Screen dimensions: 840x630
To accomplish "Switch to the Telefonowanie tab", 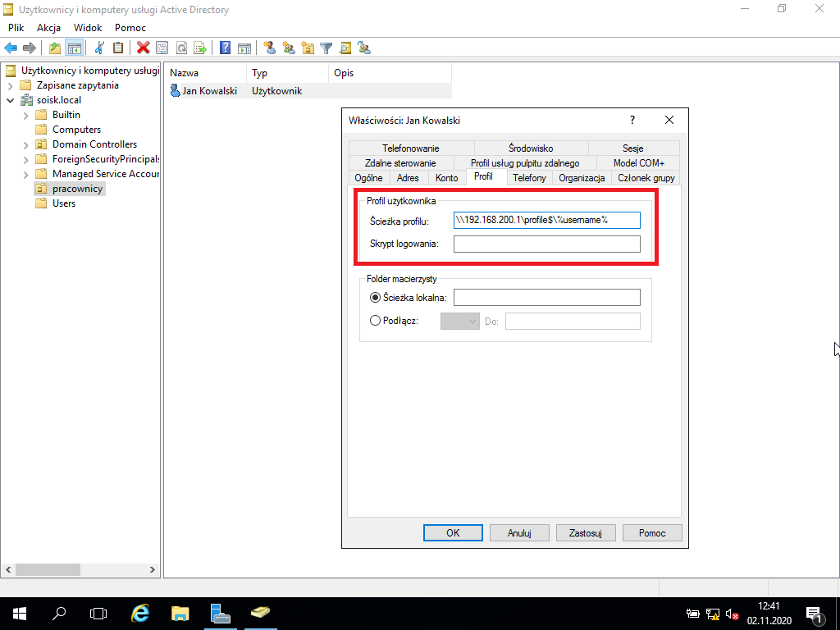I will (411, 148).
